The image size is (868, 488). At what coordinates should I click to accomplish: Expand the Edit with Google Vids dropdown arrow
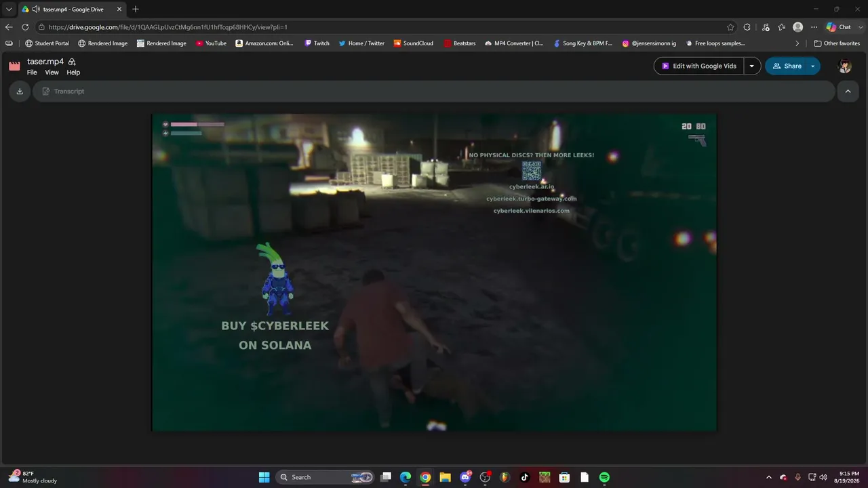click(x=752, y=66)
